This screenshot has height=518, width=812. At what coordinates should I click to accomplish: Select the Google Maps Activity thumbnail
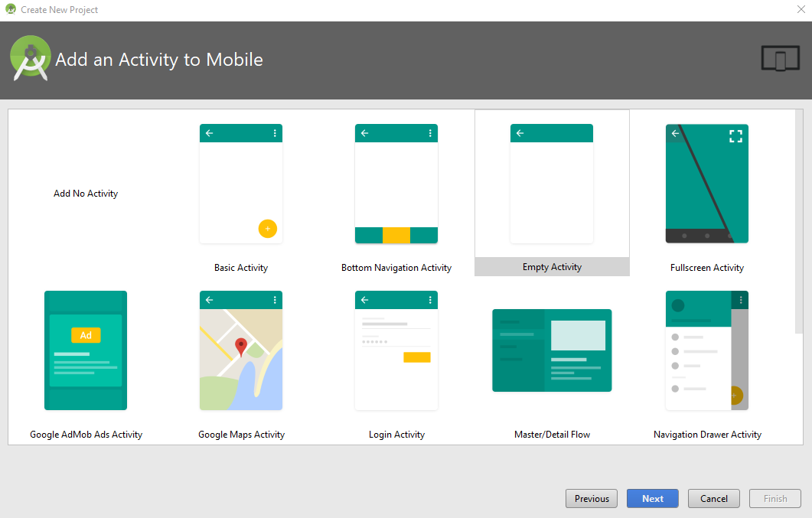pyautogui.click(x=241, y=350)
